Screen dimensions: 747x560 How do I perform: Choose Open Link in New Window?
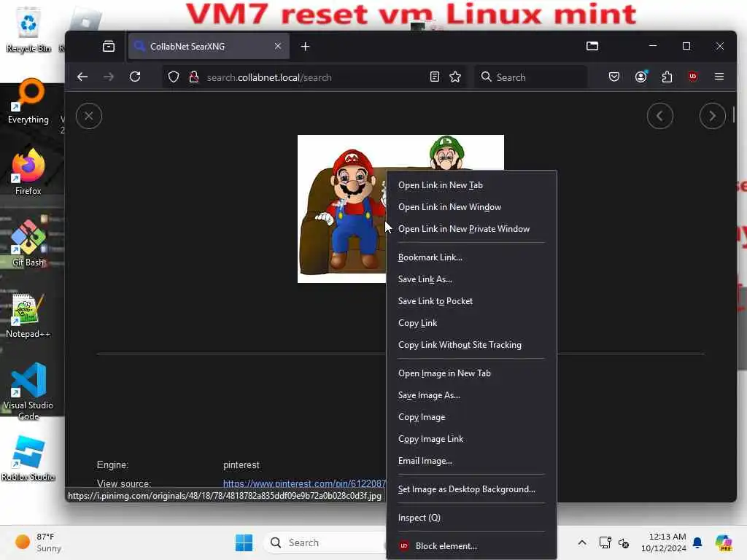[471, 207]
